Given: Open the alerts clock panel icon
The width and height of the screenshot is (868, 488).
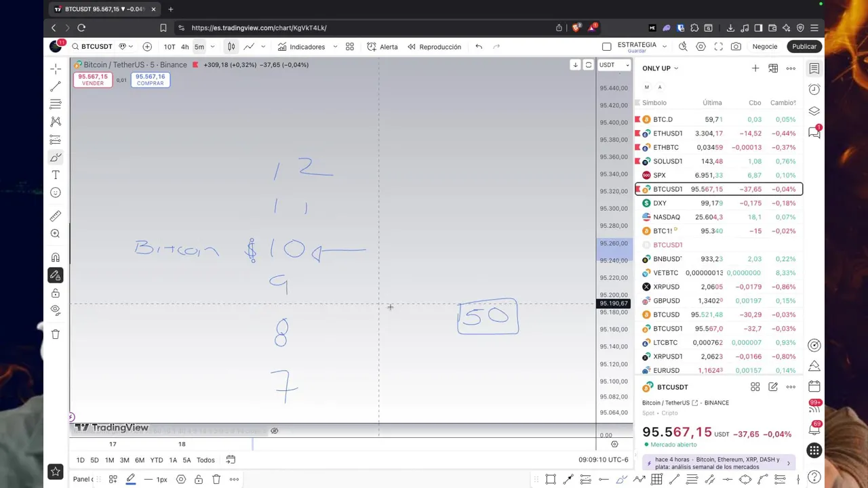Looking at the screenshot, I should pos(814,89).
